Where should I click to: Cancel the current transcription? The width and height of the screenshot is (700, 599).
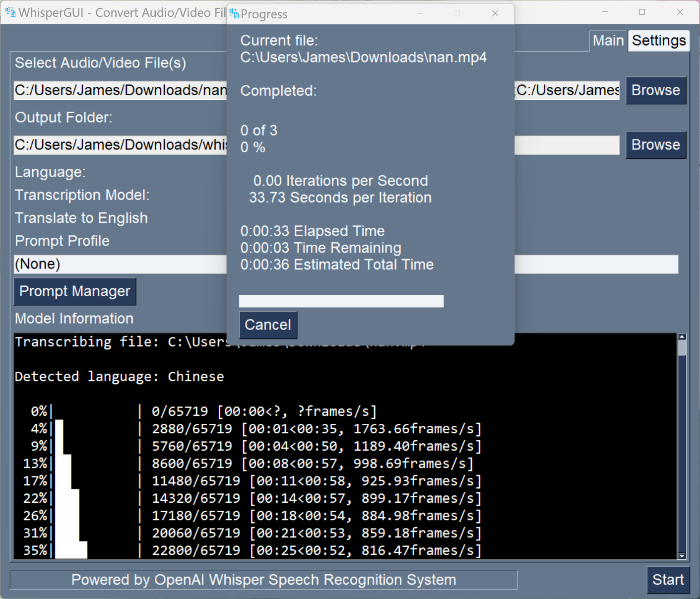coord(268,325)
